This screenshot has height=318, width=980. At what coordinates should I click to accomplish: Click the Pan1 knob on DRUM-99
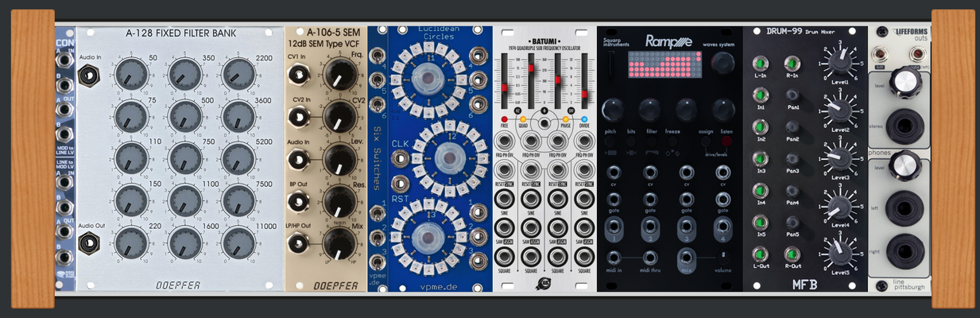coord(792,95)
